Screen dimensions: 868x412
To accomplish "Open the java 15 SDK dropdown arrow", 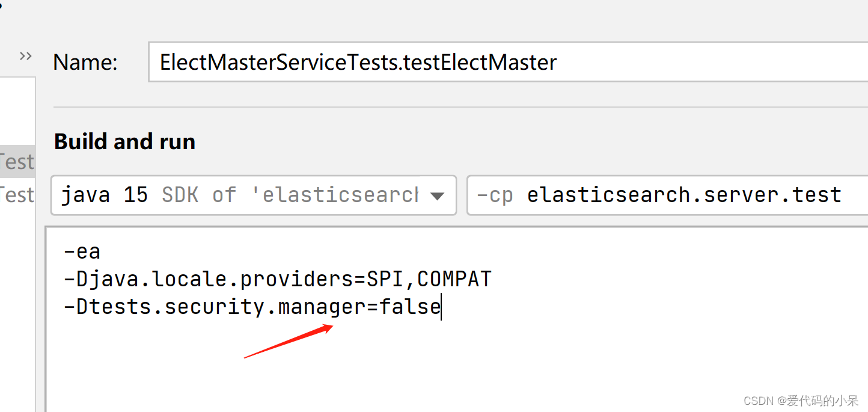I will pyautogui.click(x=438, y=196).
